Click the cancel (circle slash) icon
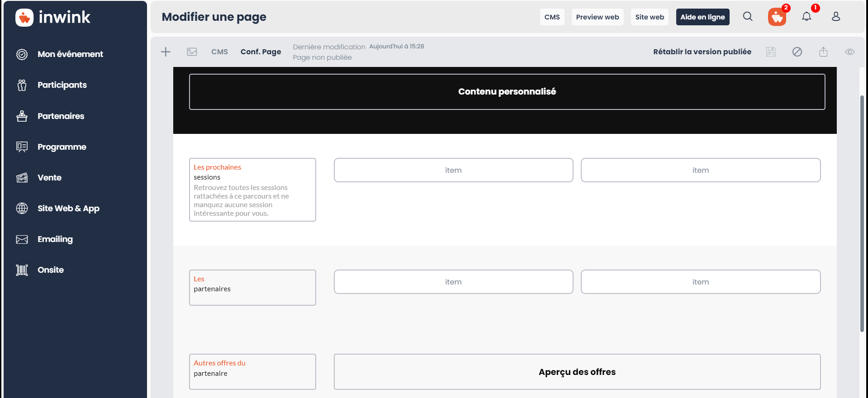868x398 pixels. (x=797, y=52)
